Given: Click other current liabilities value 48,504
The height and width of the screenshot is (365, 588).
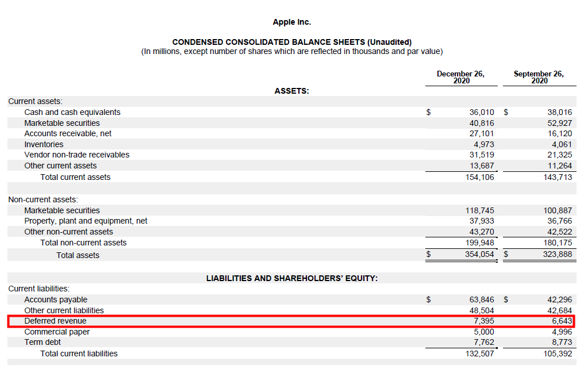Looking at the screenshot, I should [x=482, y=310].
